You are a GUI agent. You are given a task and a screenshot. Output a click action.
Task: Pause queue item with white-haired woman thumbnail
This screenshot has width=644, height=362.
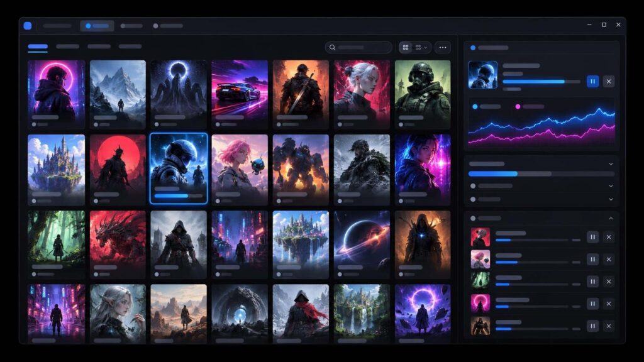(592, 237)
